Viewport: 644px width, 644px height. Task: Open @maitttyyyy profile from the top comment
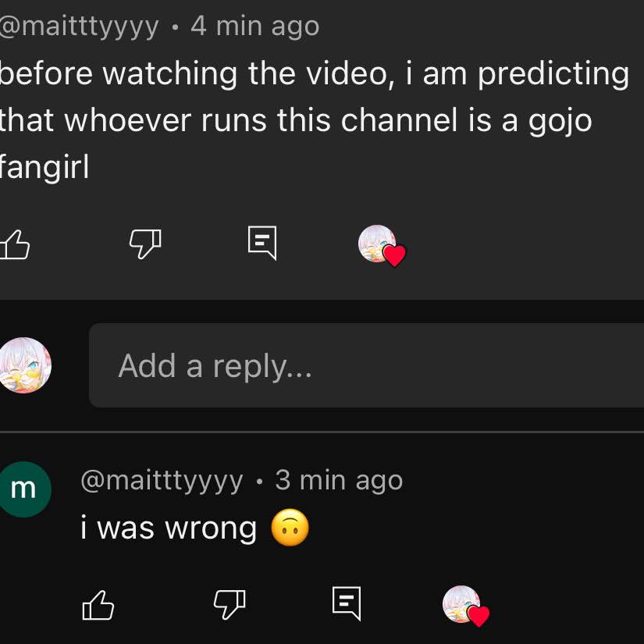78,27
